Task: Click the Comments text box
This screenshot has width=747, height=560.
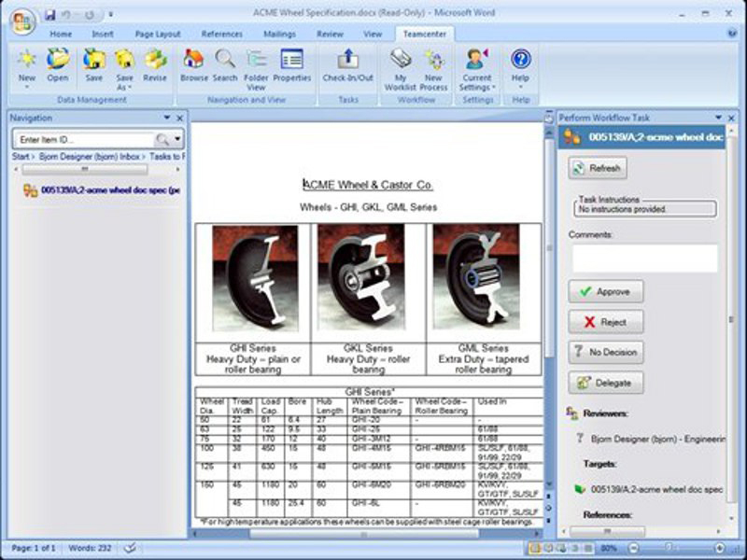Action: (x=644, y=259)
